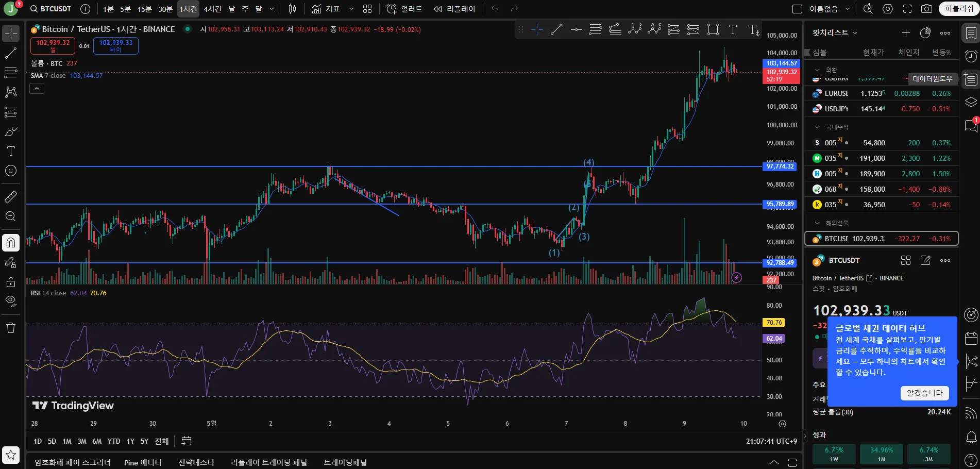The height and width of the screenshot is (469, 980).
Task: Add a compare symbol with plus icon
Action: [x=86, y=9]
